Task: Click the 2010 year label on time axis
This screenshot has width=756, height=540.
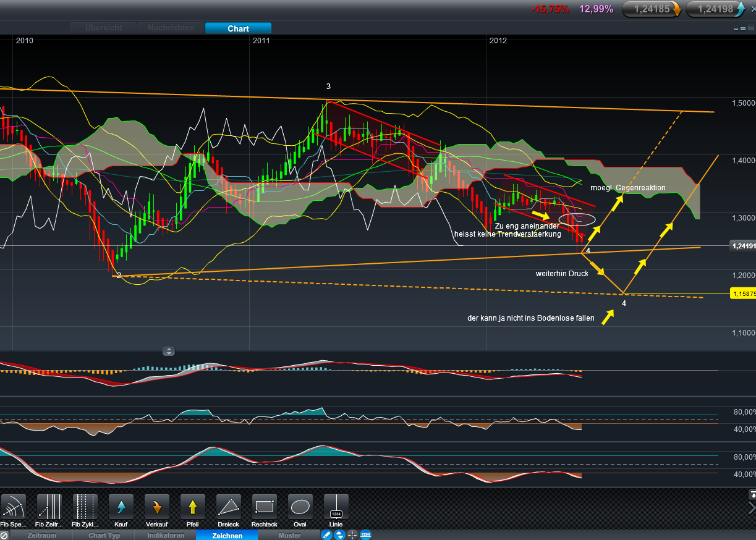Action: pos(25,41)
